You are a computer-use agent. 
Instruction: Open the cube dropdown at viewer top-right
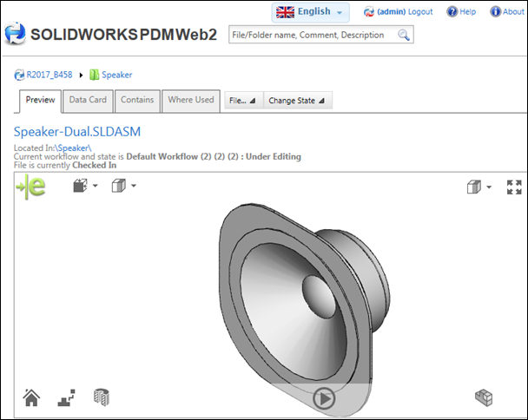click(479, 187)
